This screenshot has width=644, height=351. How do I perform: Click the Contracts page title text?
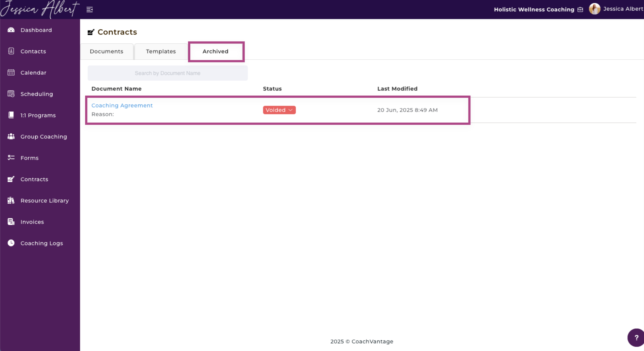[x=117, y=32]
